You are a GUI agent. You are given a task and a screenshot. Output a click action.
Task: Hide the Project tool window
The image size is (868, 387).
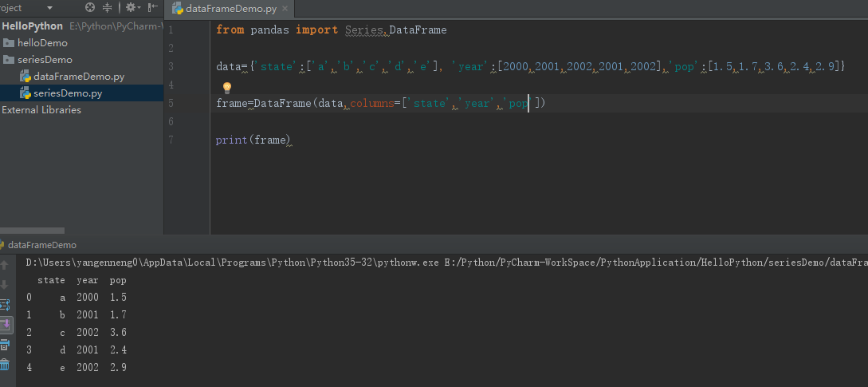pyautogui.click(x=152, y=8)
